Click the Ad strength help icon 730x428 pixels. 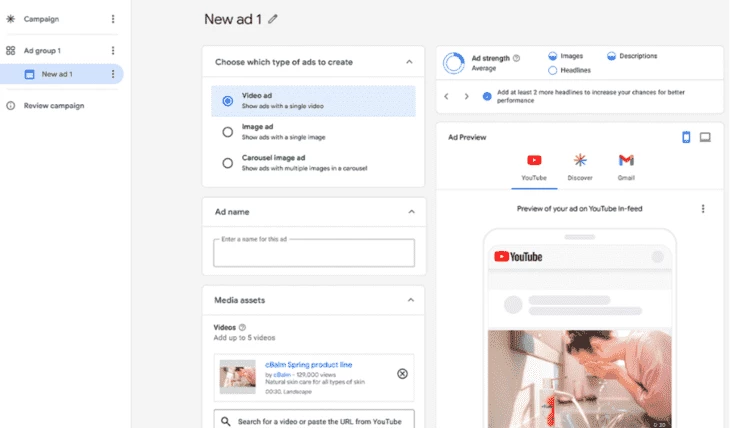tap(516, 58)
